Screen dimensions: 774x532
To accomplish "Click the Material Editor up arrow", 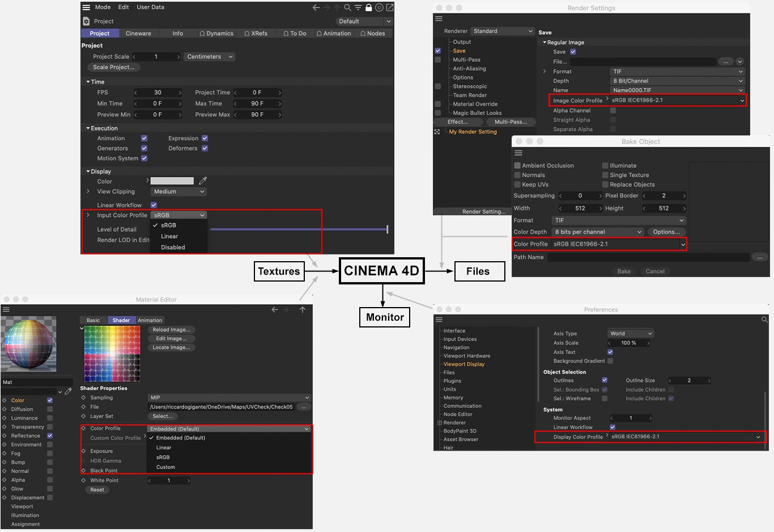I will (x=303, y=309).
